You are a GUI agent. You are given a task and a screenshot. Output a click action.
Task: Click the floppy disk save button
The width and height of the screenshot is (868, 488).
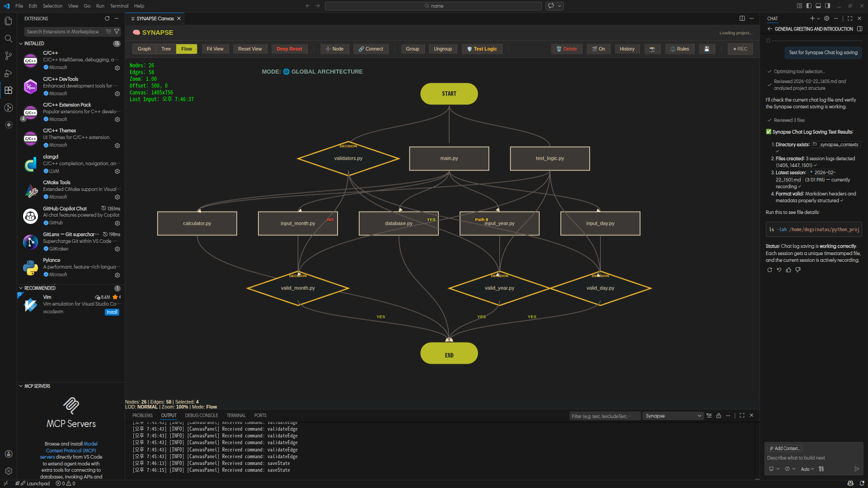707,49
